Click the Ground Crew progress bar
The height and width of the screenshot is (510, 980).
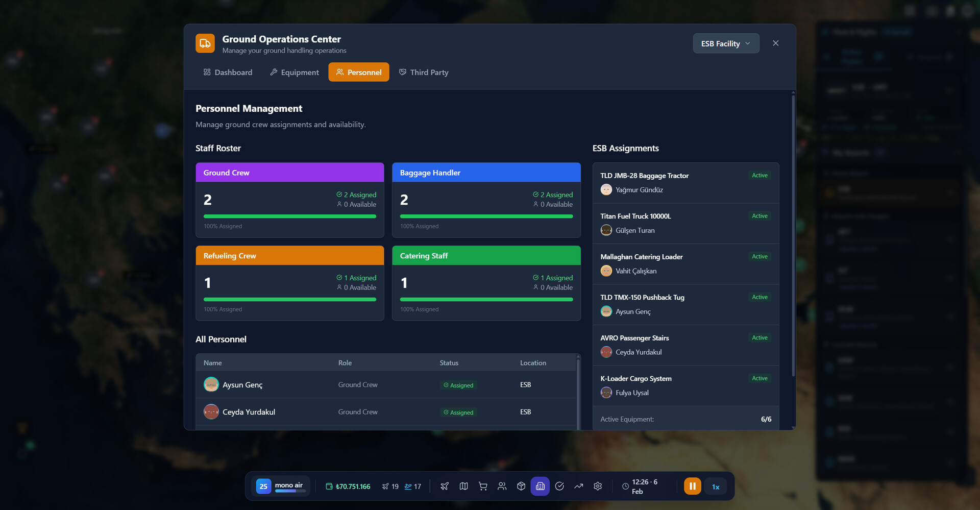[x=289, y=216]
